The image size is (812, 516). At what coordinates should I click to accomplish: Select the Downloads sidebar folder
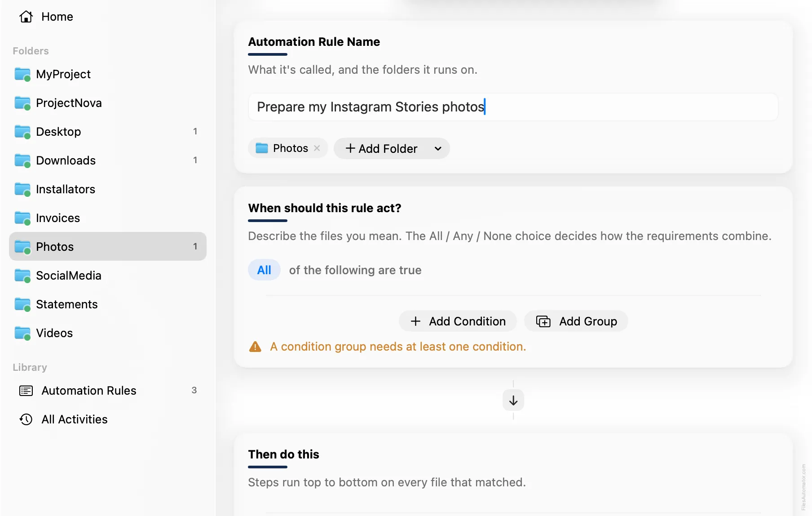coord(108,160)
